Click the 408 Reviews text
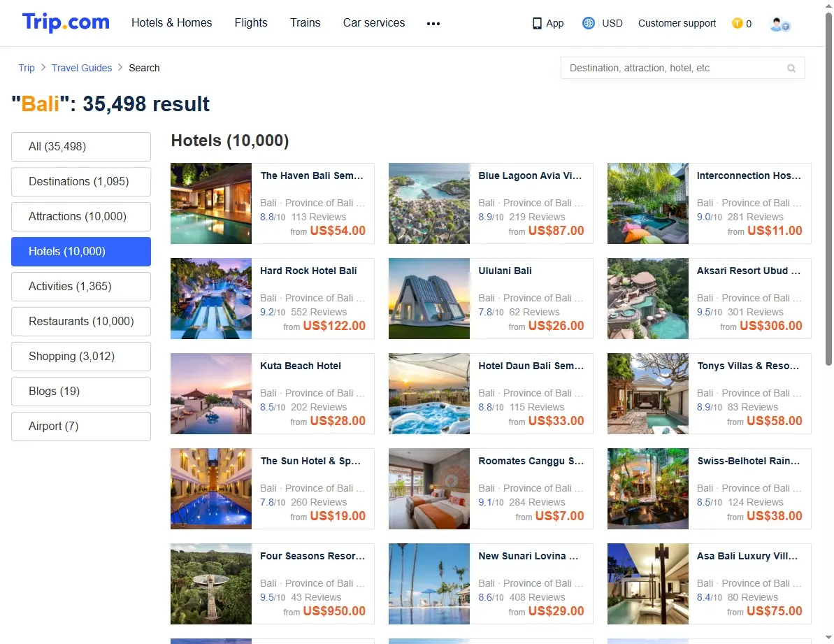This screenshot has height=644, width=834. 537,598
